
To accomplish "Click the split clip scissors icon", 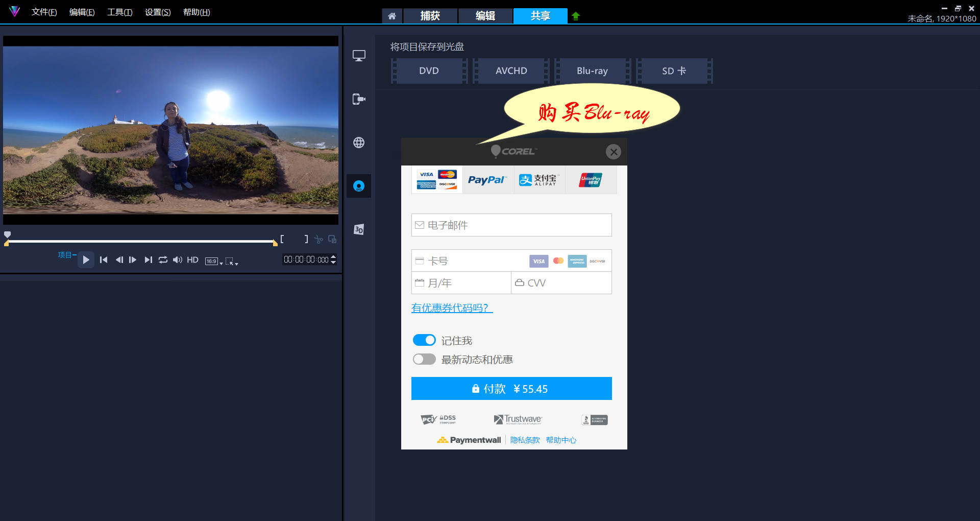I will (318, 239).
